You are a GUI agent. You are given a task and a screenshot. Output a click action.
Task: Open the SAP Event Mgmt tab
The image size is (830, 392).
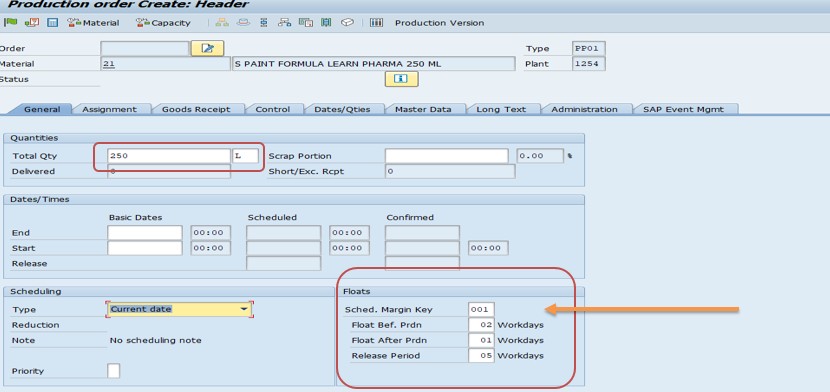683,109
